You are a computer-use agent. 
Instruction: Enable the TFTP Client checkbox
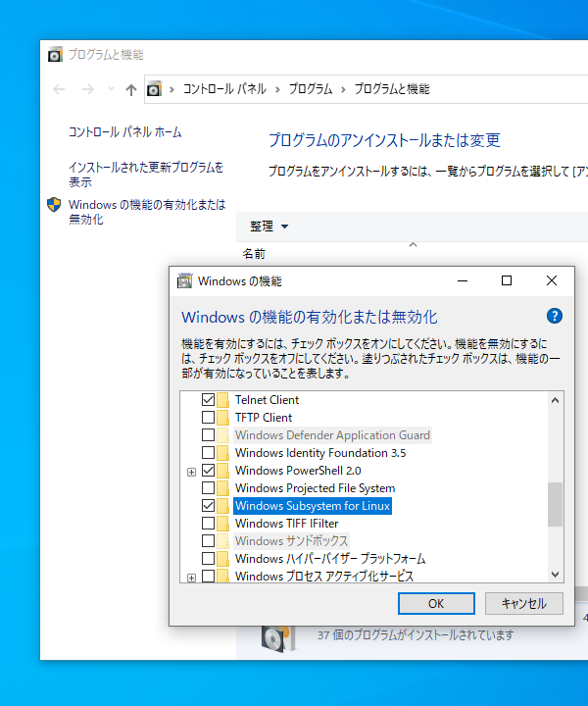coord(208,418)
